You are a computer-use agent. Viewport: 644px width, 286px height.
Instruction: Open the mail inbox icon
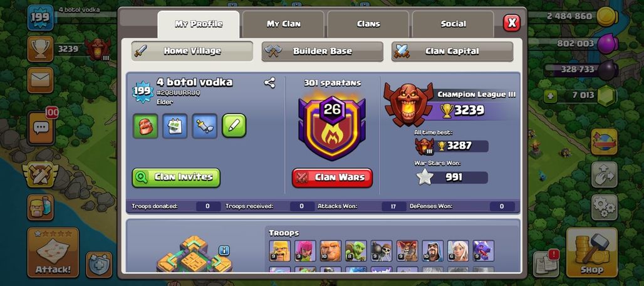[x=40, y=80]
